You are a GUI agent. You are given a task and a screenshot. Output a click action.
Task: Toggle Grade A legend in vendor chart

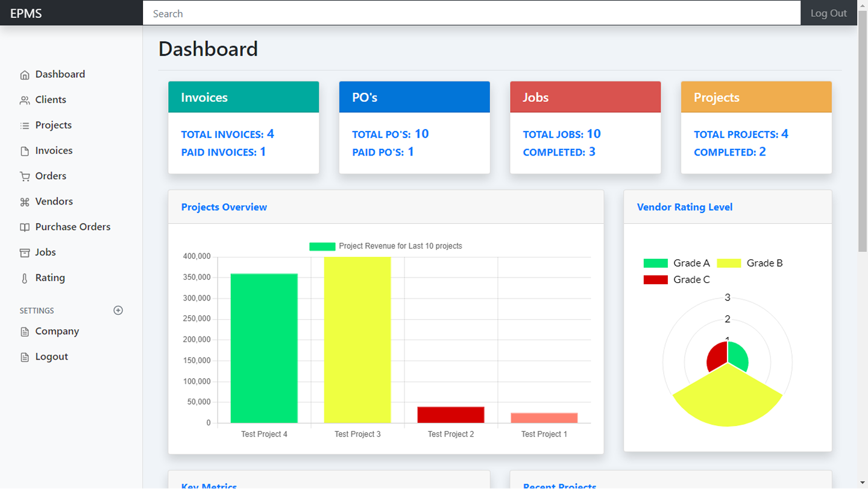coord(676,263)
